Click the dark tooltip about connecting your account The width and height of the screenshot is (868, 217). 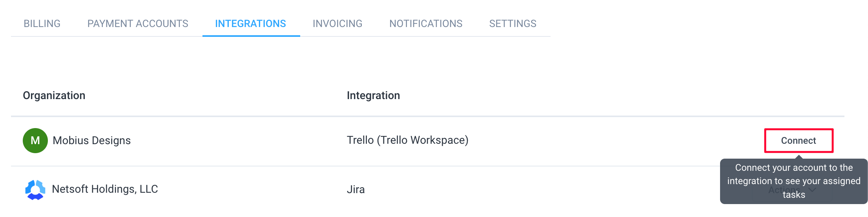[x=794, y=181]
